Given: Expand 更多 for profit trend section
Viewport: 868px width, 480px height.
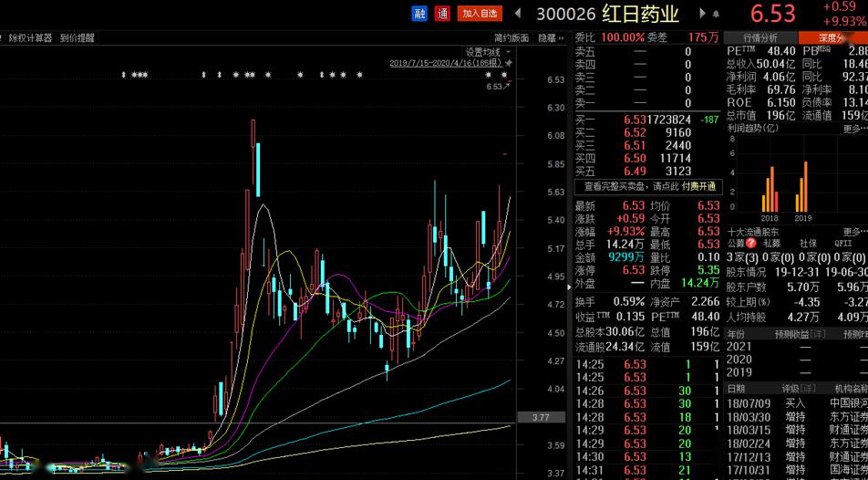Looking at the screenshot, I should point(854,129).
